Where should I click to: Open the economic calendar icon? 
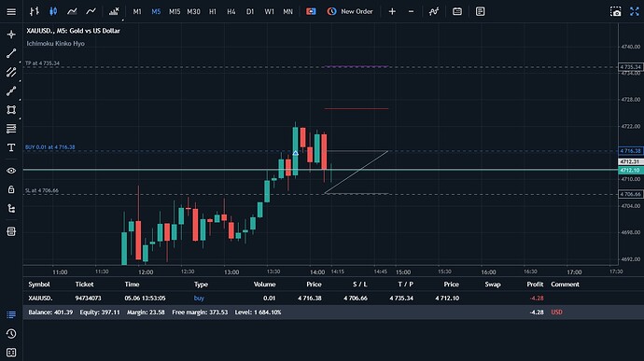click(x=457, y=11)
